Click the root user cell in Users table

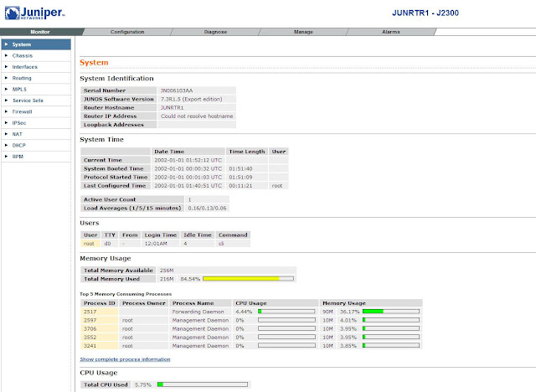[x=90, y=244]
